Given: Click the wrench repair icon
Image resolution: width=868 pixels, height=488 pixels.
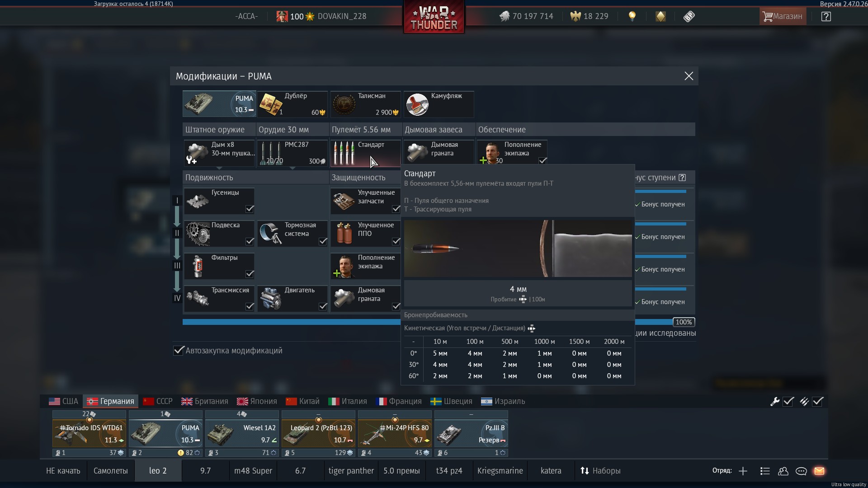Looking at the screenshot, I should (775, 401).
